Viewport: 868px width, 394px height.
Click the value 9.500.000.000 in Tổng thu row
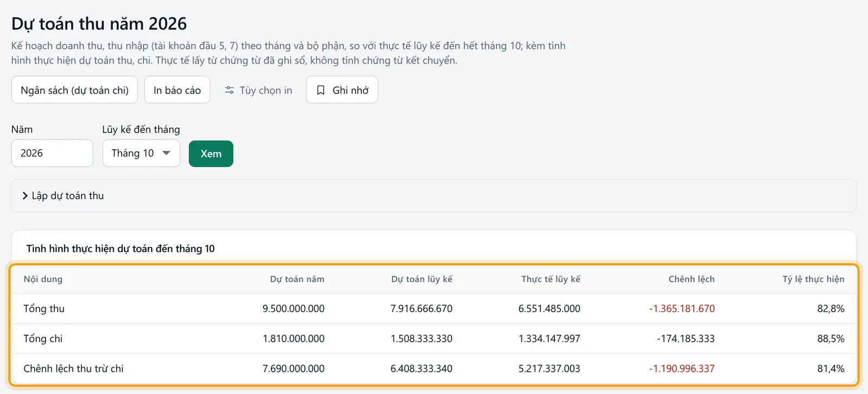pos(293,309)
